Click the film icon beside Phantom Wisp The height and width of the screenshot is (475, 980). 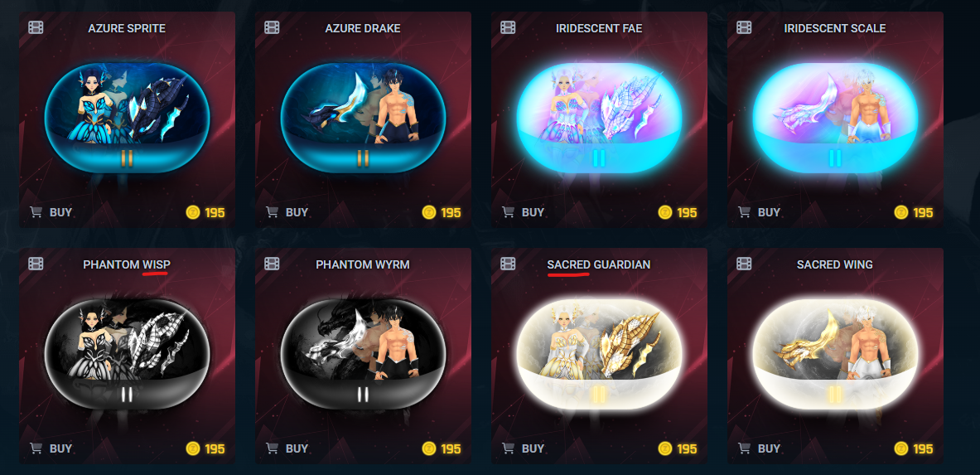(36, 264)
